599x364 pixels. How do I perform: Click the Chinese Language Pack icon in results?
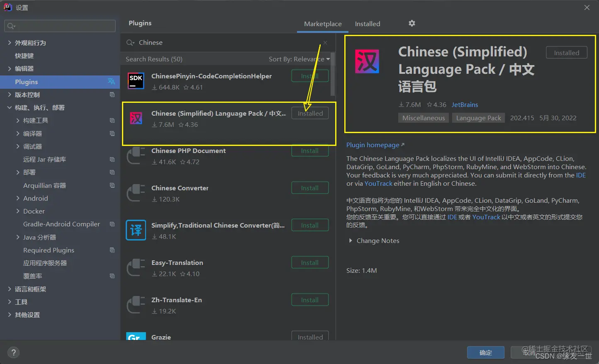136,118
